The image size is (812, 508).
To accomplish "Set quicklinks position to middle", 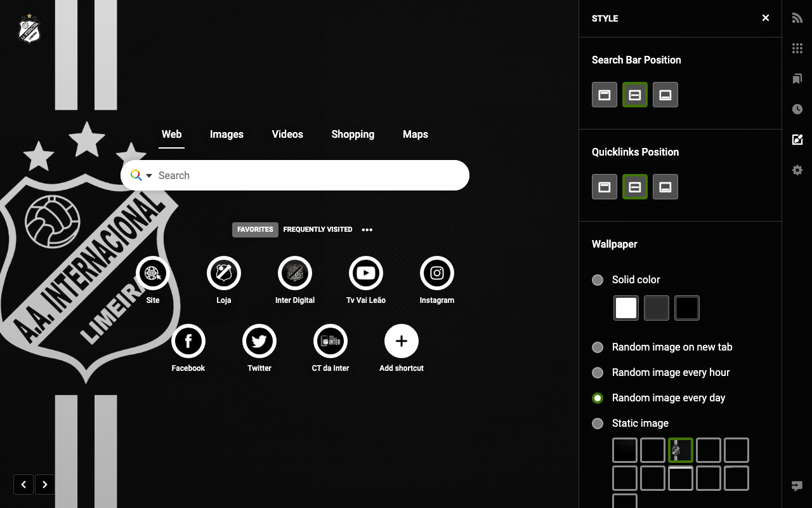I will click(x=635, y=187).
